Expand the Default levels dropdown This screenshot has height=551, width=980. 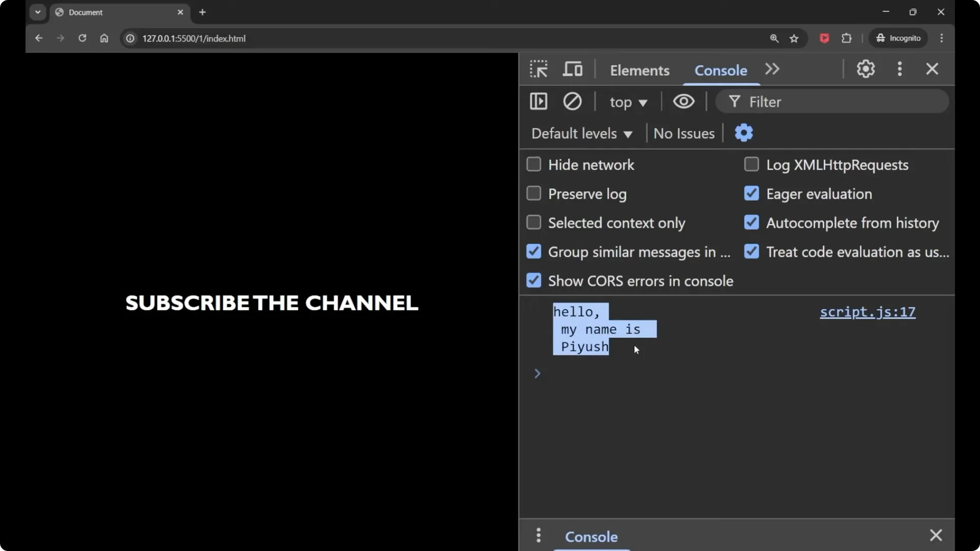pos(582,134)
